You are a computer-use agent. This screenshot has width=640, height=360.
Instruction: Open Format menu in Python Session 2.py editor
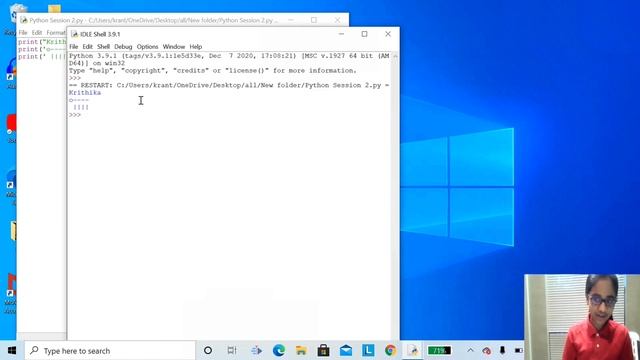tap(56, 33)
